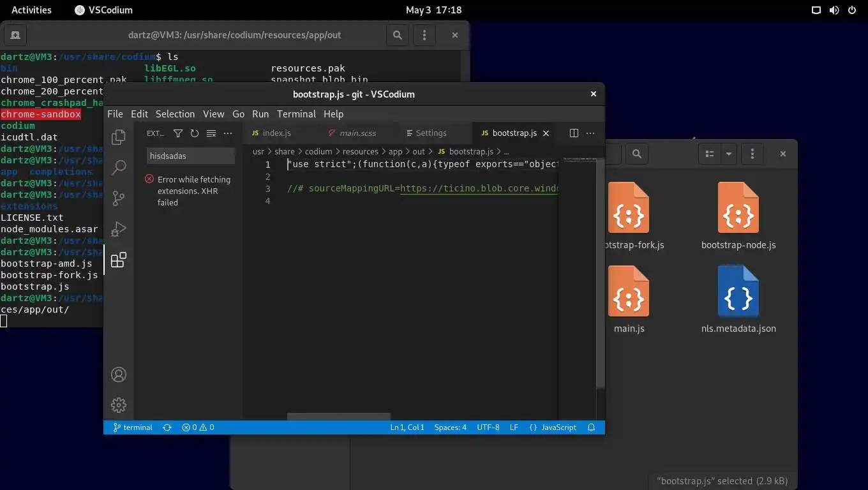Image resolution: width=868 pixels, height=490 pixels.
Task: Open the Run menu
Action: 260,114
